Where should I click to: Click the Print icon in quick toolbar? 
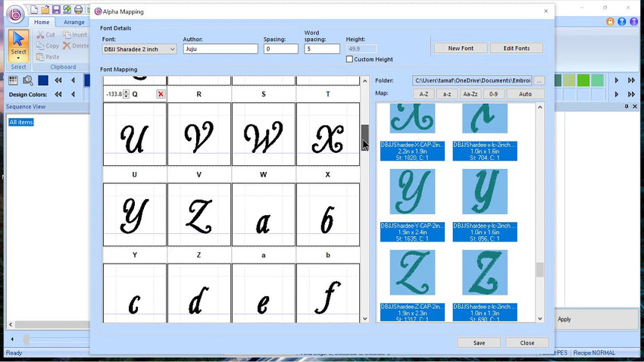pyautogui.click(x=78, y=10)
